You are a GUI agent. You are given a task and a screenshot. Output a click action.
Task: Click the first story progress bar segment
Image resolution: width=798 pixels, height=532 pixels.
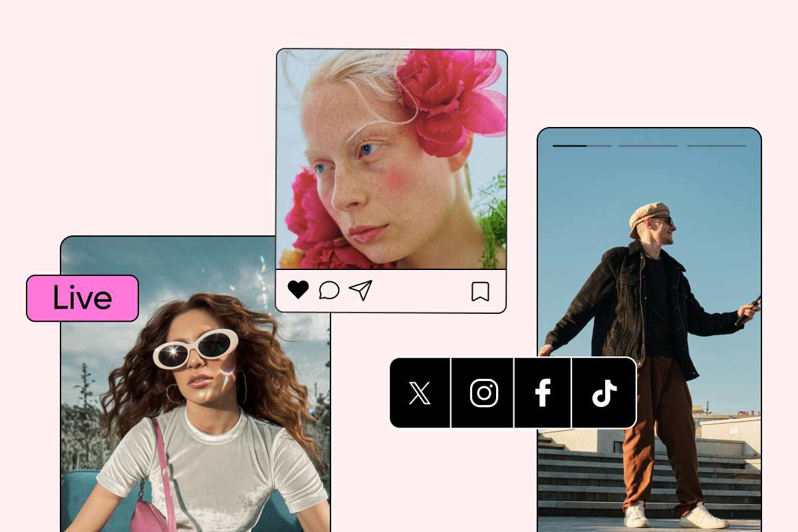pos(582,146)
